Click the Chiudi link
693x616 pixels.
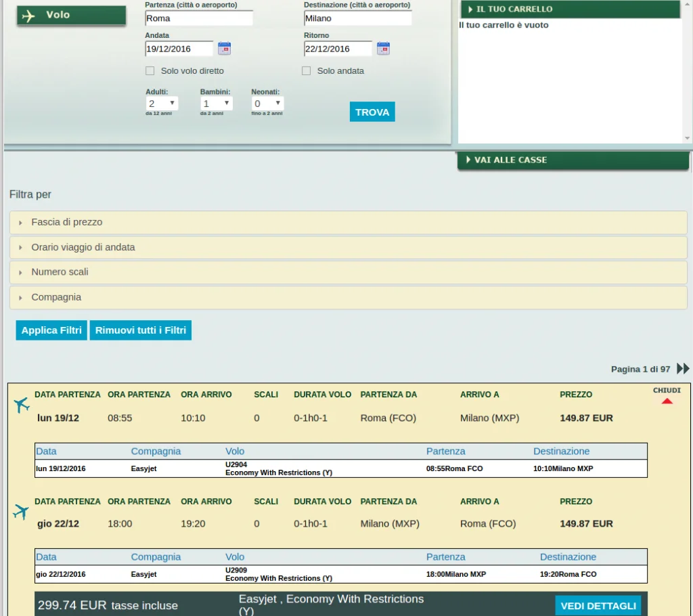point(667,391)
